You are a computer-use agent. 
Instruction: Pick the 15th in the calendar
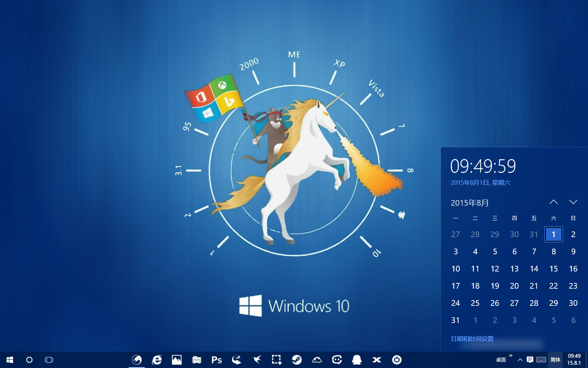pyautogui.click(x=554, y=269)
